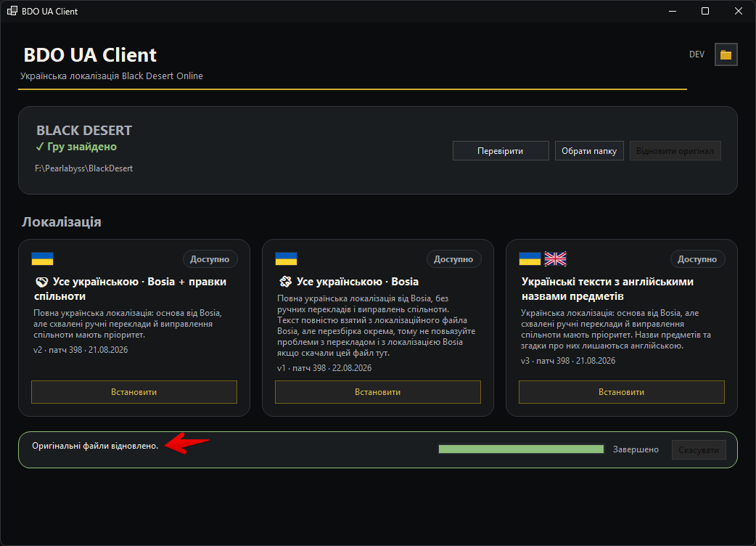Viewport: 756px width, 546px height.
Task: Open the folder icon button next to DEV
Action: click(x=726, y=54)
